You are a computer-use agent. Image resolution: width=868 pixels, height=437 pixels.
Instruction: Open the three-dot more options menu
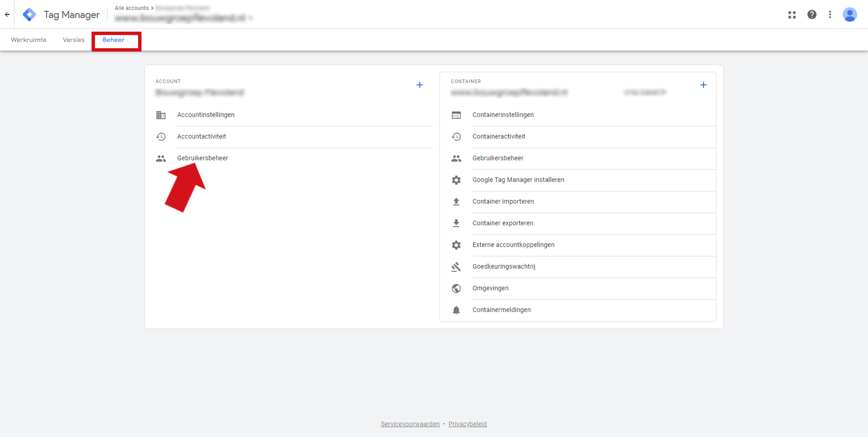point(830,15)
